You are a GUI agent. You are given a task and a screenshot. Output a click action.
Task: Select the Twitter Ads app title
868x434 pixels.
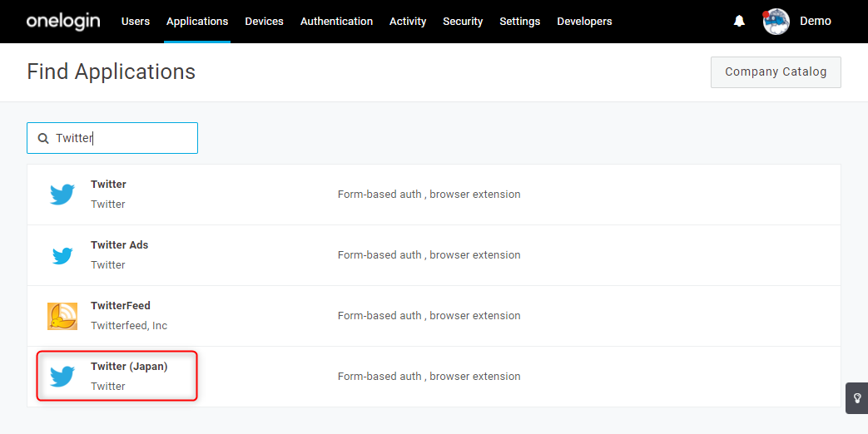[x=120, y=245]
